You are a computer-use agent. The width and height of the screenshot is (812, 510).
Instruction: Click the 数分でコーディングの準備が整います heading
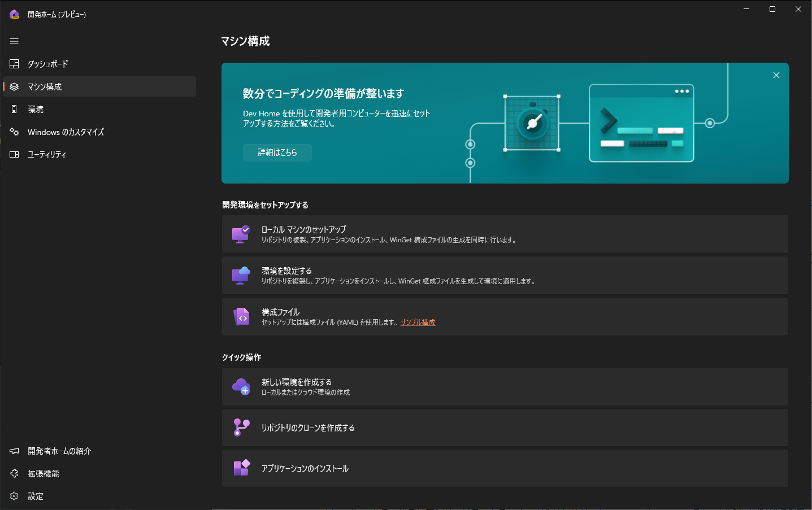(323, 94)
